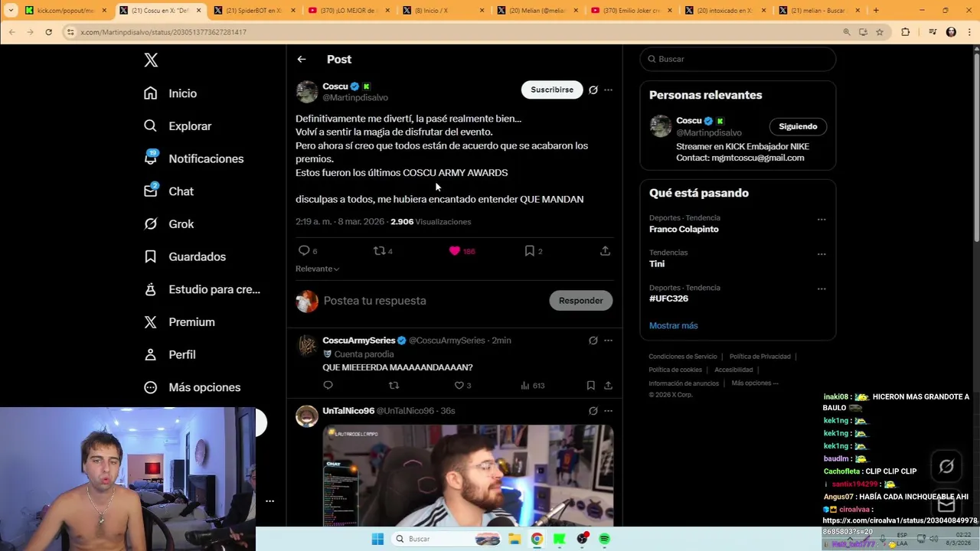Open Spotify from the taskbar

click(604, 539)
